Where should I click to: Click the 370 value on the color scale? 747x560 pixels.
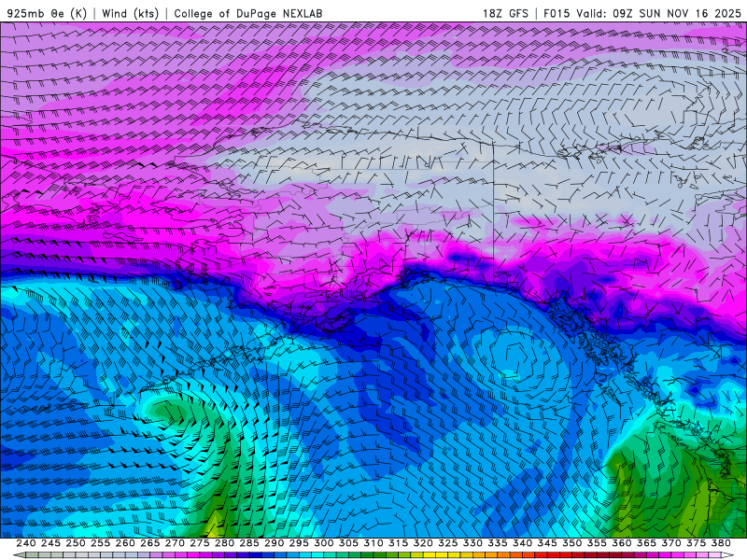click(x=671, y=543)
